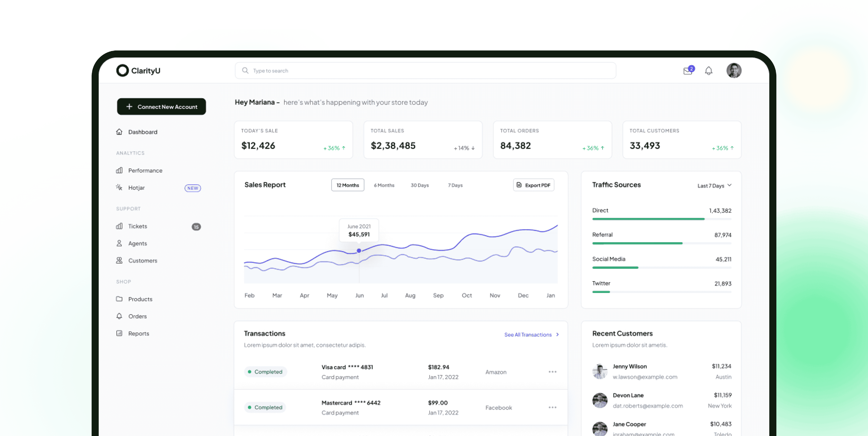Switch to the 30 Days range
The image size is (868, 436).
point(420,185)
